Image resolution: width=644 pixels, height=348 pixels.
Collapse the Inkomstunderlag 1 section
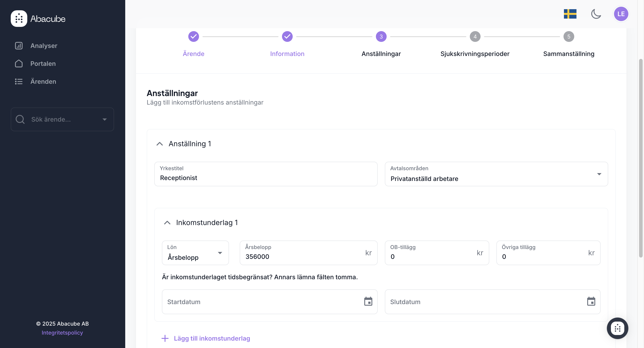(167, 223)
